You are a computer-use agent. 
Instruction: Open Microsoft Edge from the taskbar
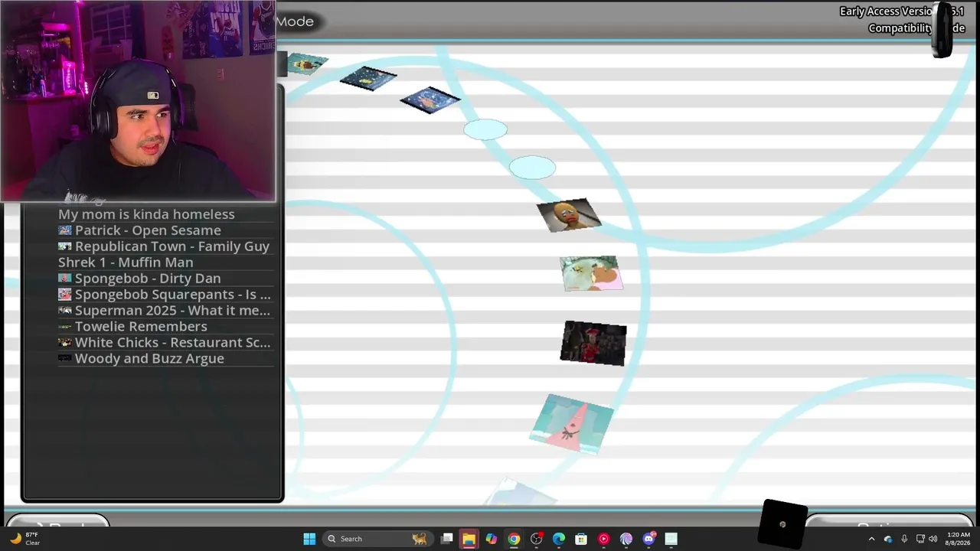pos(559,539)
